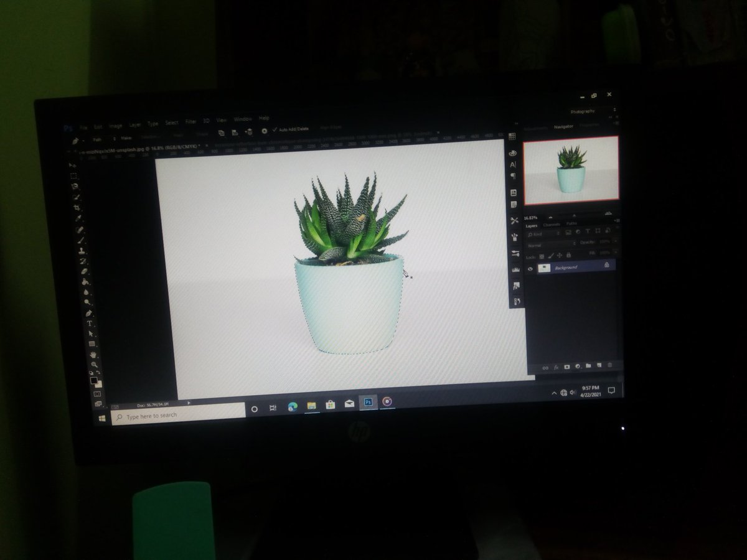Open path arrangement options
Viewport: 747px width, 560px height.
pos(249,132)
